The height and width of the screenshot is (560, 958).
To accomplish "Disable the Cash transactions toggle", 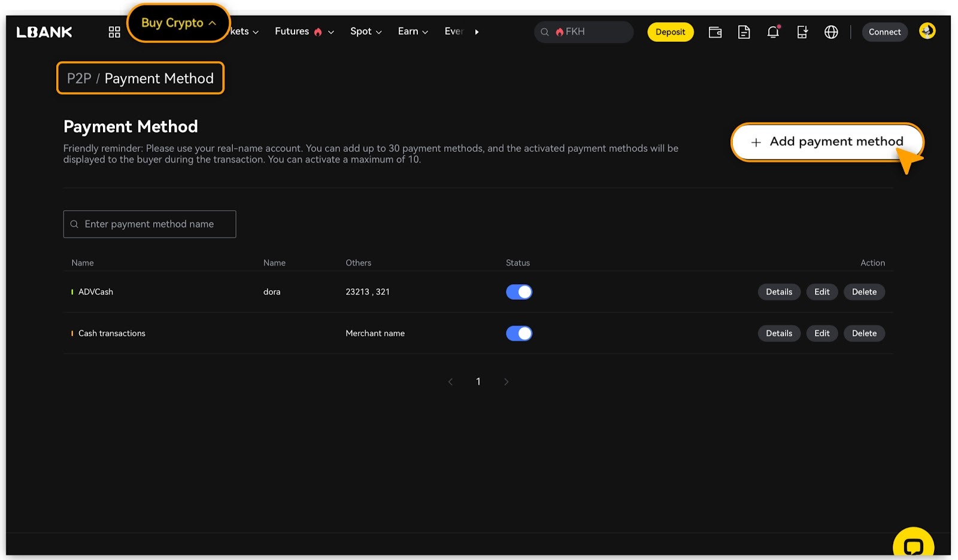I will click(519, 333).
